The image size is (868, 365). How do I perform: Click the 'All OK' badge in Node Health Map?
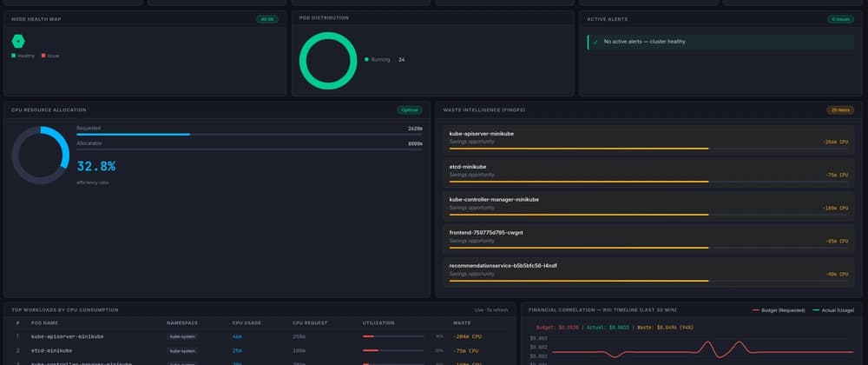pos(267,19)
